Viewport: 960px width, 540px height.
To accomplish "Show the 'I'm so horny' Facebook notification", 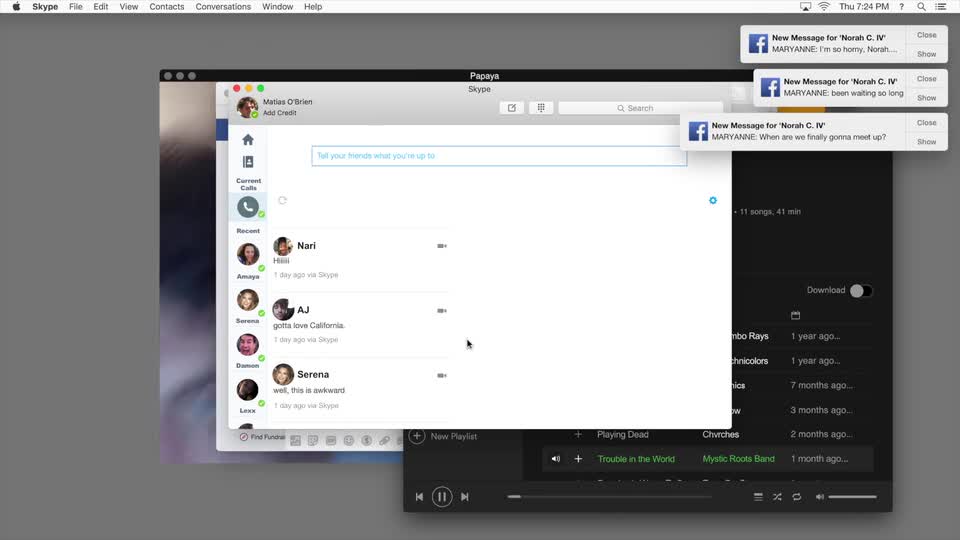I will point(926,54).
